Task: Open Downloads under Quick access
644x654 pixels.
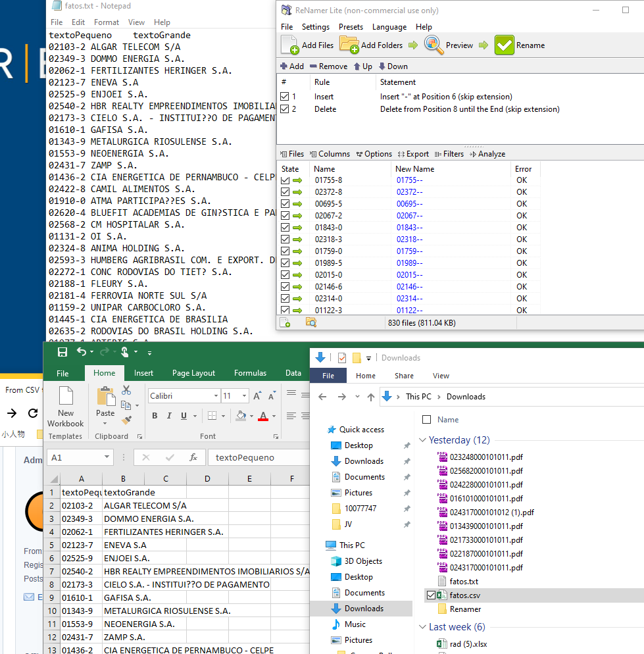Action: pyautogui.click(x=364, y=461)
